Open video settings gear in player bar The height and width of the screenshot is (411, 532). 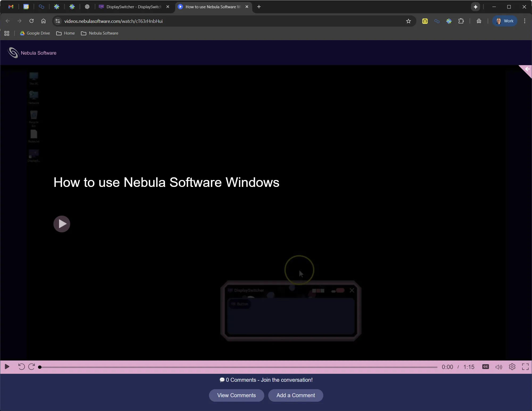click(512, 367)
